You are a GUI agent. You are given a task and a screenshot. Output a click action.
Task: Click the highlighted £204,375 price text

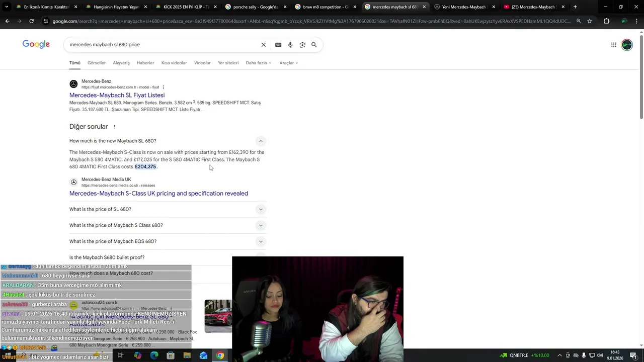[145, 167]
